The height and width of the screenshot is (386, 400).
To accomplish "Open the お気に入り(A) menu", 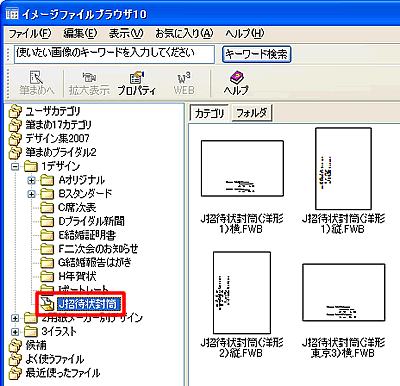I will 184,33.
